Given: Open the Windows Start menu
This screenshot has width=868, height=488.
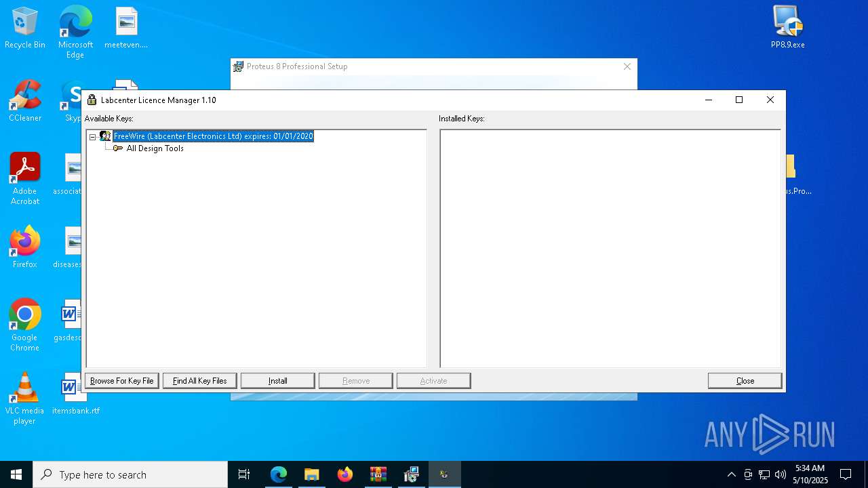Looking at the screenshot, I should pos(16,474).
